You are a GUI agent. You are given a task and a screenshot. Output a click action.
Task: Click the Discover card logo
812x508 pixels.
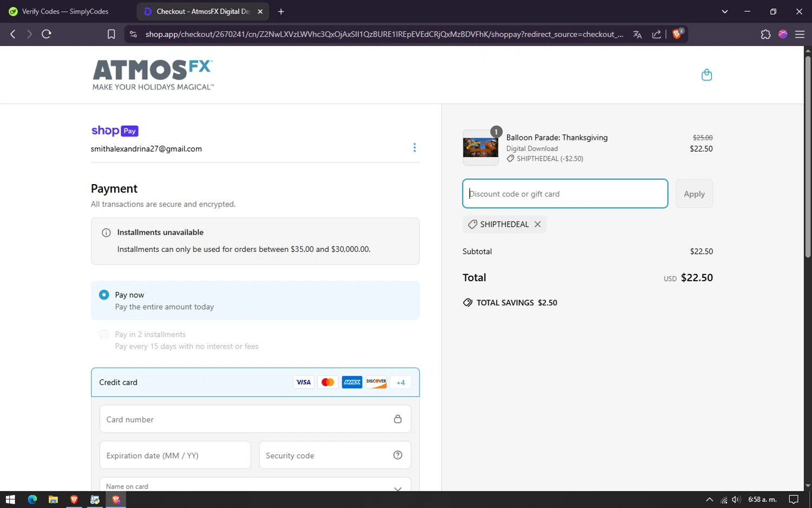pyautogui.click(x=376, y=382)
